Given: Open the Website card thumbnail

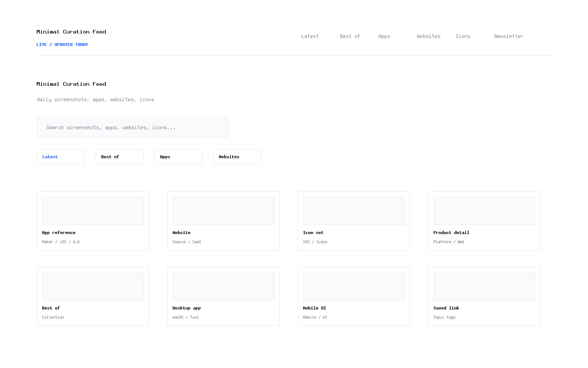Looking at the screenshot, I should coord(223,211).
